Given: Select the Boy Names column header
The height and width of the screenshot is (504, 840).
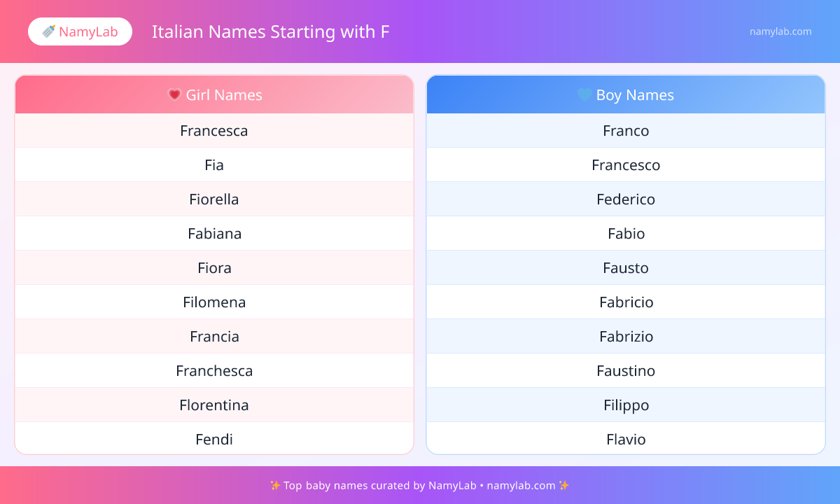Looking at the screenshot, I should (626, 94).
